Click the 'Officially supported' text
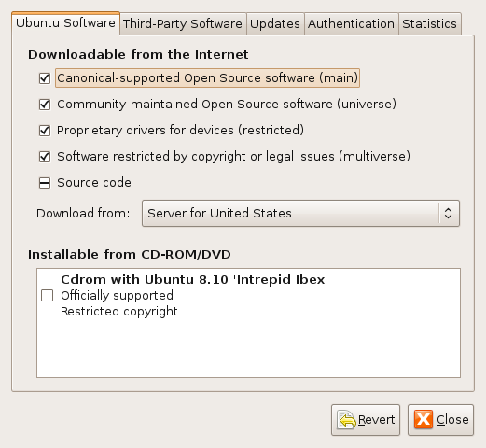Viewport: 486px width, 448px height. (117, 296)
